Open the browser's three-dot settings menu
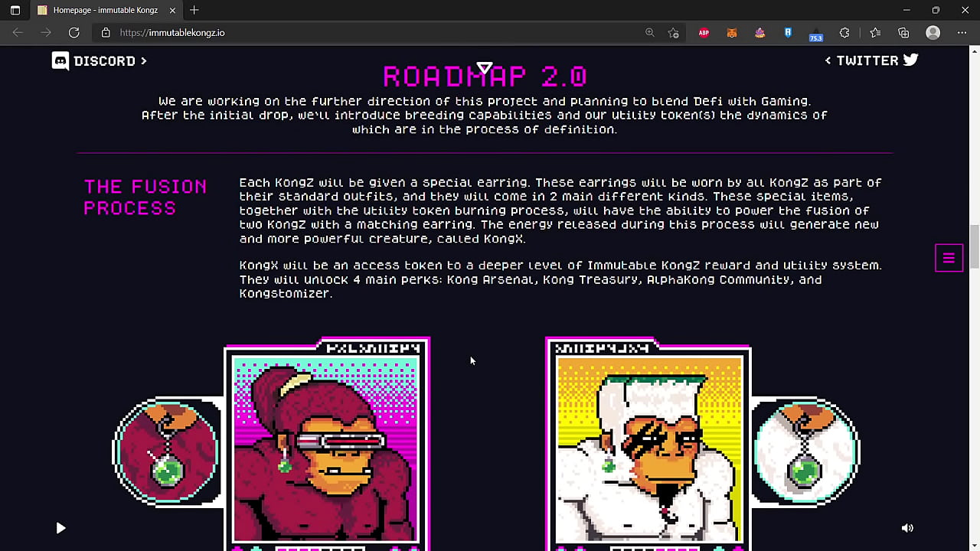The image size is (980, 551). (962, 33)
